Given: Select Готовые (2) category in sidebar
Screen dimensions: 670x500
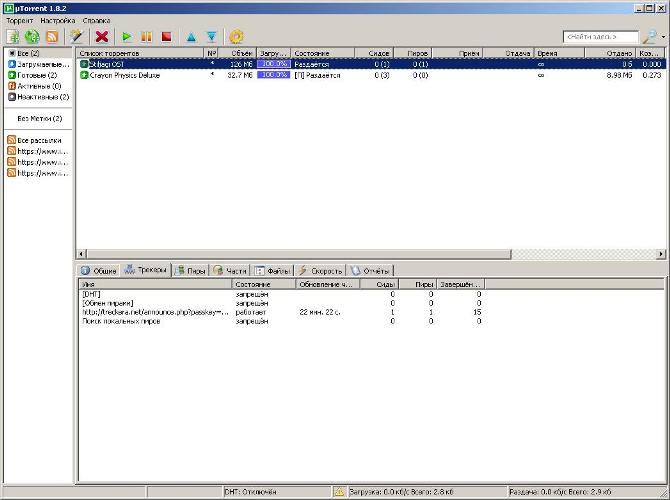Looking at the screenshot, I should [x=33, y=75].
